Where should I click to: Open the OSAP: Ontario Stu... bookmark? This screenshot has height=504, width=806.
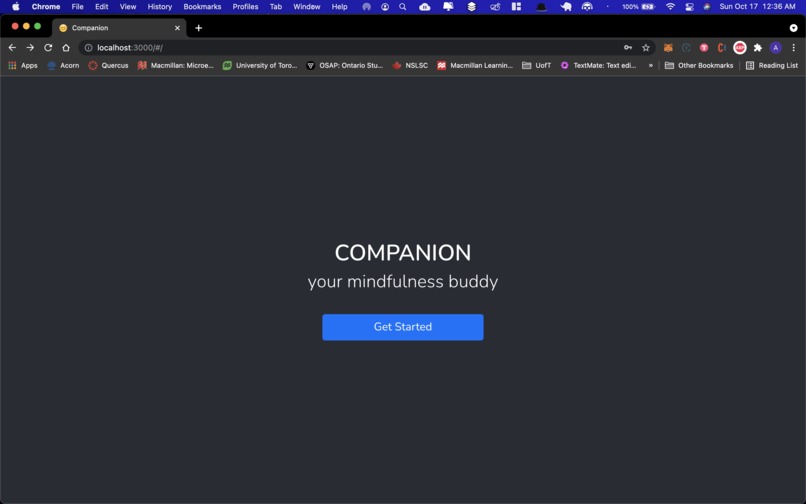pyautogui.click(x=344, y=65)
